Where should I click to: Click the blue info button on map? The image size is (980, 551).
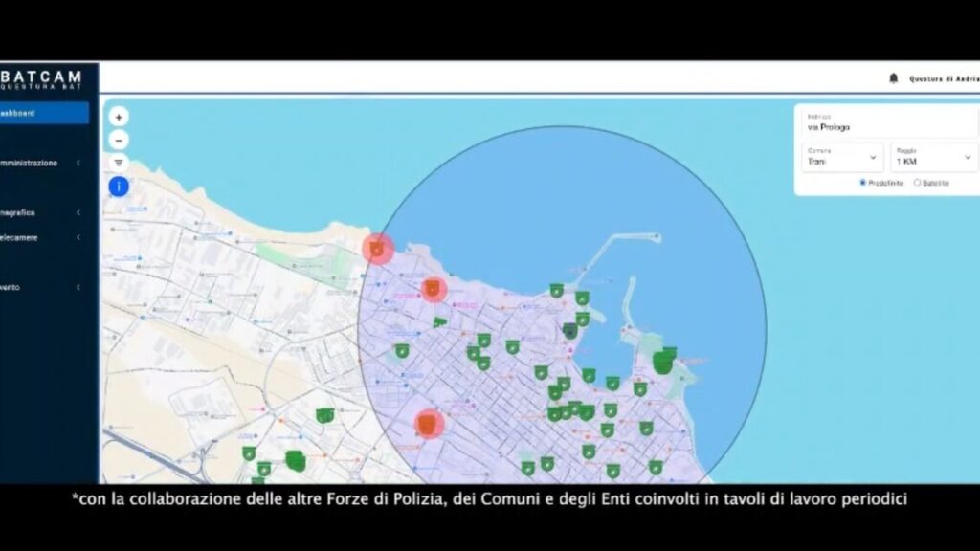pos(119,187)
